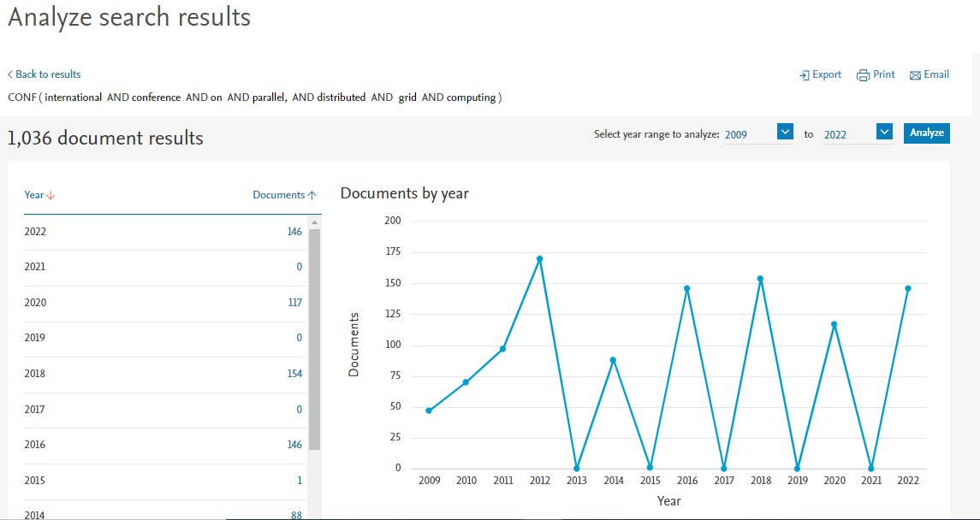Screen dimensions: 980x520
Task: Click the 2009 data point on chart
Action: (429, 411)
